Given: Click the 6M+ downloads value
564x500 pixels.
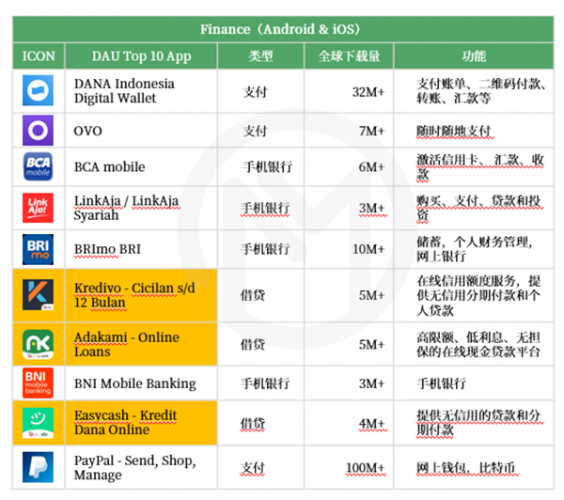Looking at the screenshot, I should 372,167.
